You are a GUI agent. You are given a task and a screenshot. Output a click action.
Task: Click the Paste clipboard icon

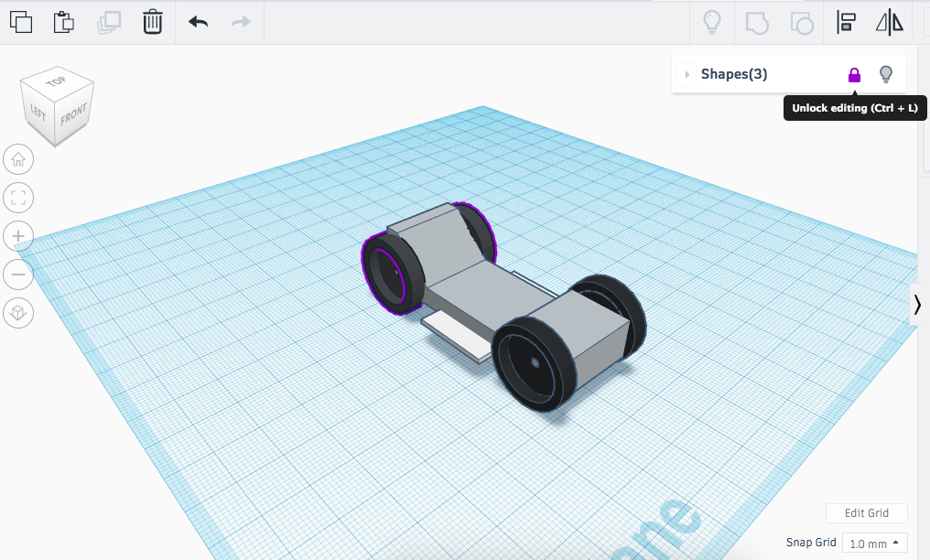(64, 22)
